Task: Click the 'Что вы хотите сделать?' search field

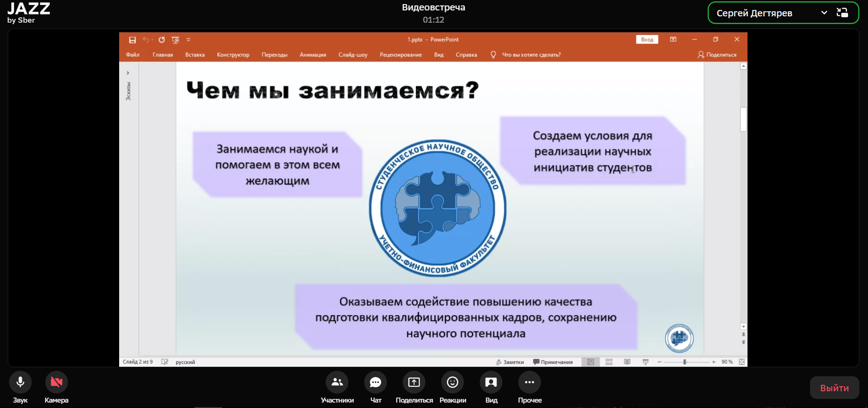Action: (x=531, y=55)
